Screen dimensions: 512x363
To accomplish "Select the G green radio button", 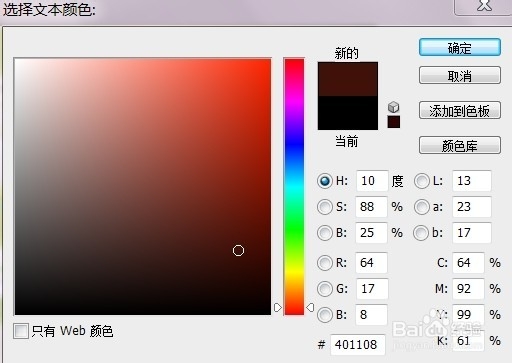I will tap(325, 289).
